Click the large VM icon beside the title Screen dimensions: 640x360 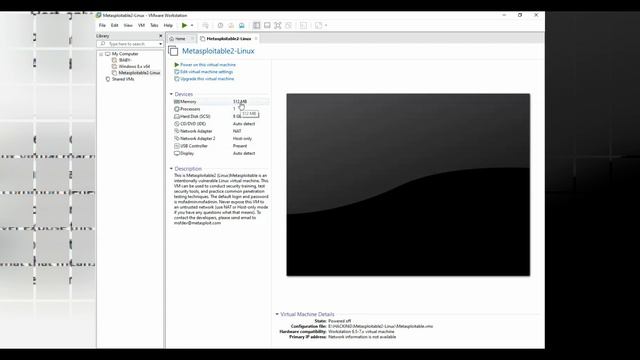(x=173, y=51)
